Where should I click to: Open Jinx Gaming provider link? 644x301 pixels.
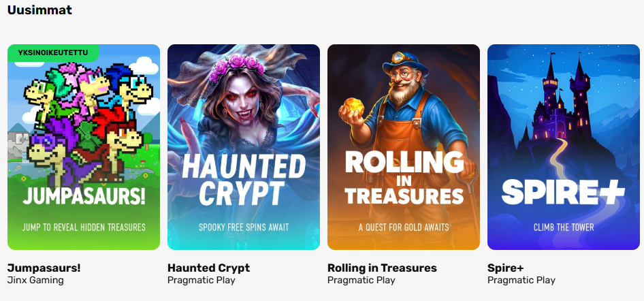(x=35, y=281)
